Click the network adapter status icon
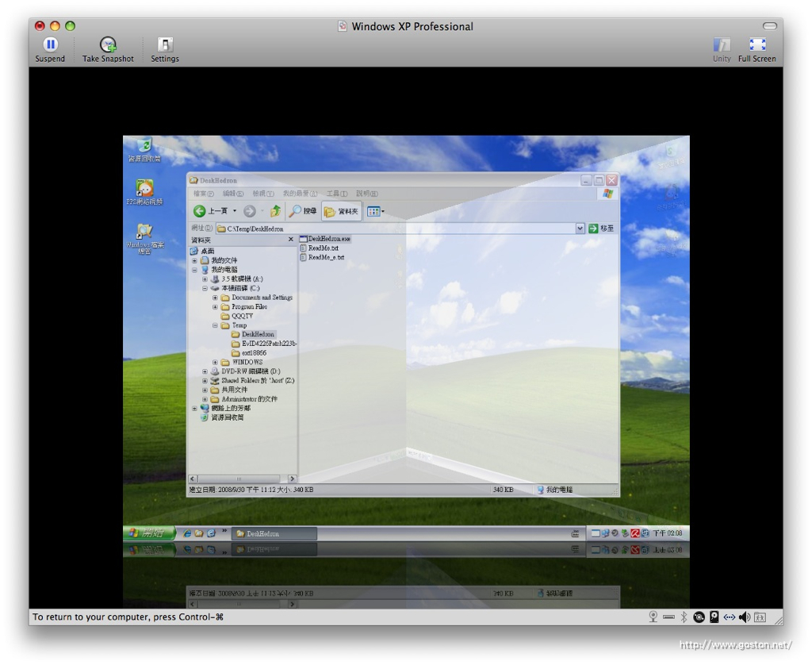 [730, 617]
